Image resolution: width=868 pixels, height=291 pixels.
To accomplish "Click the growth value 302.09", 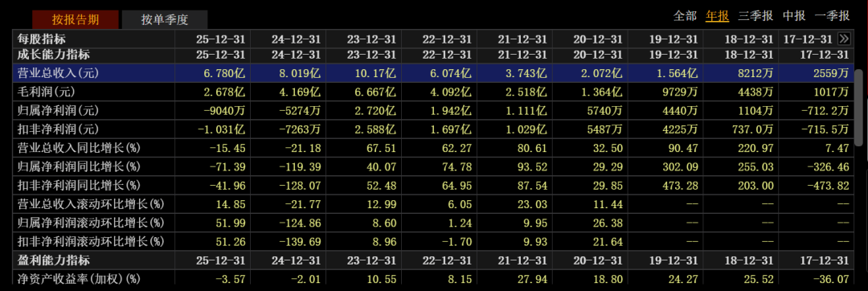I will coord(682,166).
